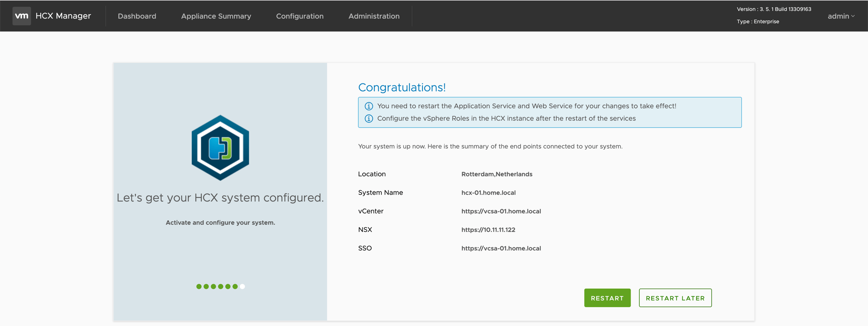Open the Appliance Summary tab
This screenshot has height=326, width=868.
point(216,16)
